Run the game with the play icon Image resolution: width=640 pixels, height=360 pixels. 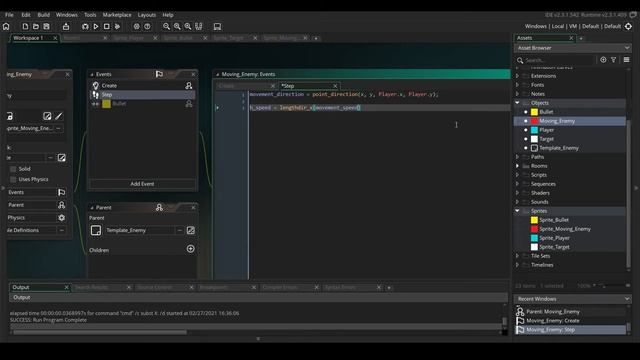pyautogui.click(x=96, y=27)
